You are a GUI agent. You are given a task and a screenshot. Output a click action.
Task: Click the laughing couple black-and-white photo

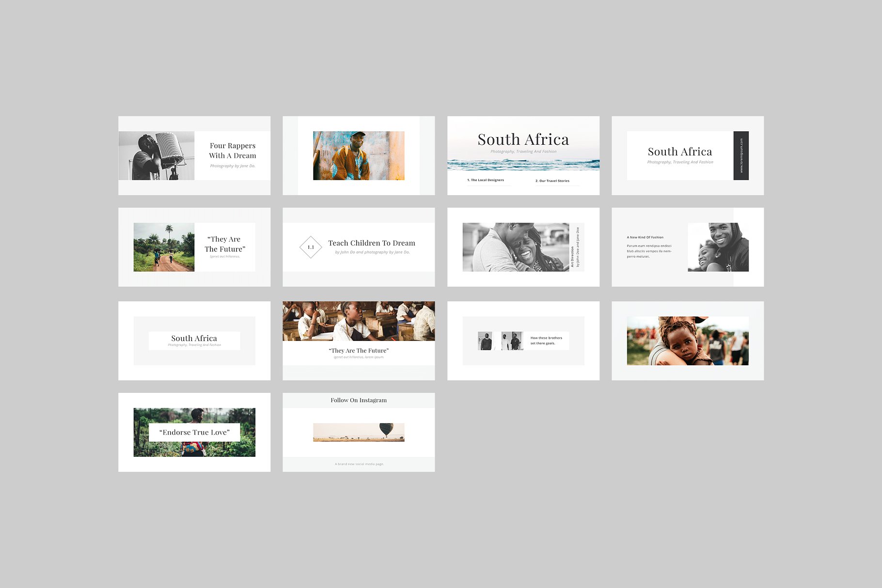tap(515, 247)
